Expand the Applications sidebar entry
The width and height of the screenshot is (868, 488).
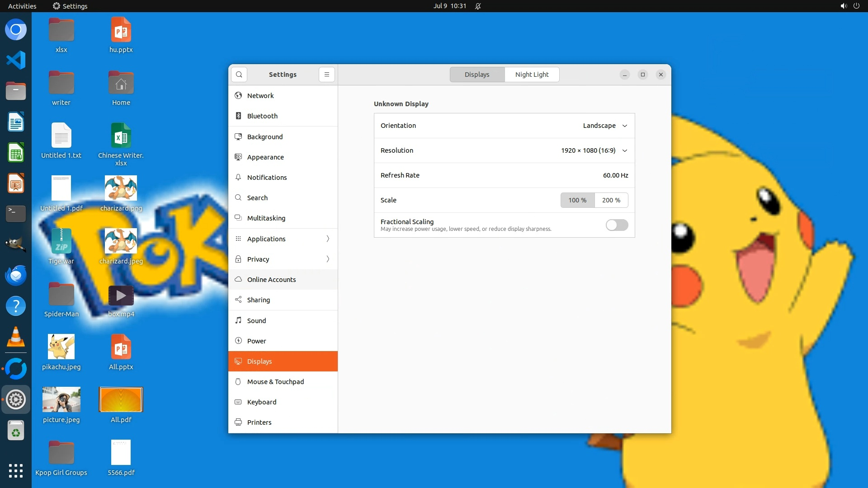click(283, 239)
